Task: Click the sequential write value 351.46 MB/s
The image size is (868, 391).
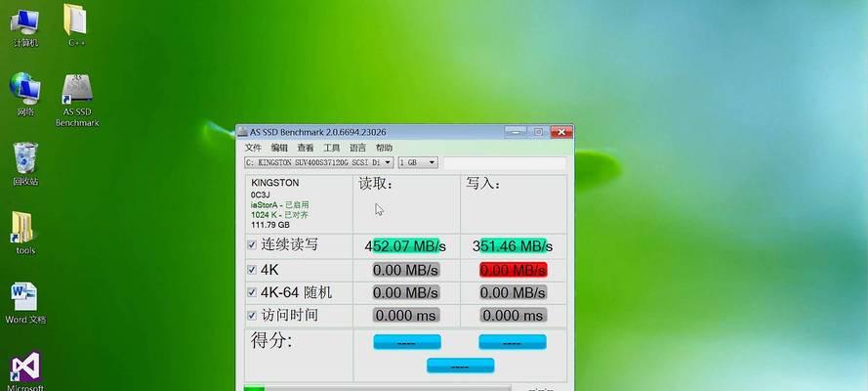Action: pyautogui.click(x=513, y=246)
